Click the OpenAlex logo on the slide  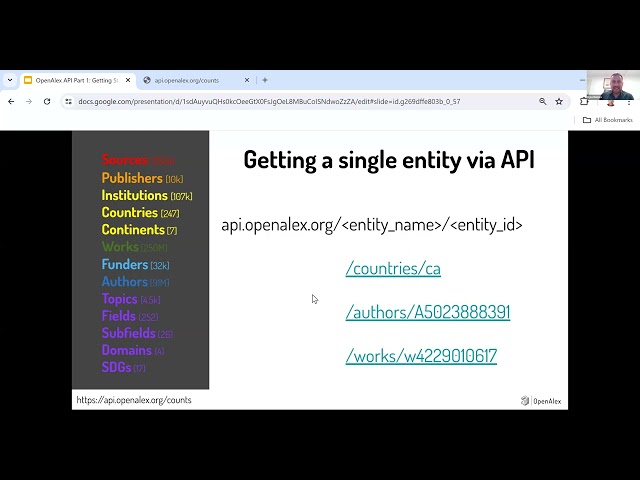541,401
